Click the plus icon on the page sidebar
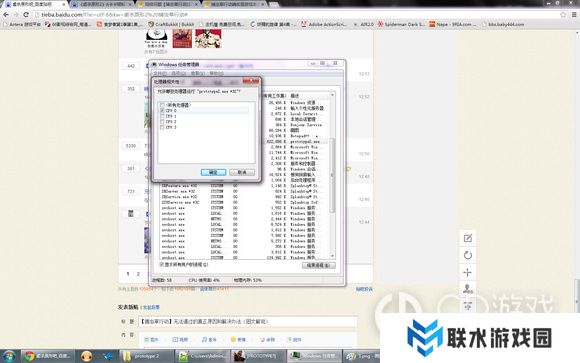580x363 pixels. pos(468,273)
